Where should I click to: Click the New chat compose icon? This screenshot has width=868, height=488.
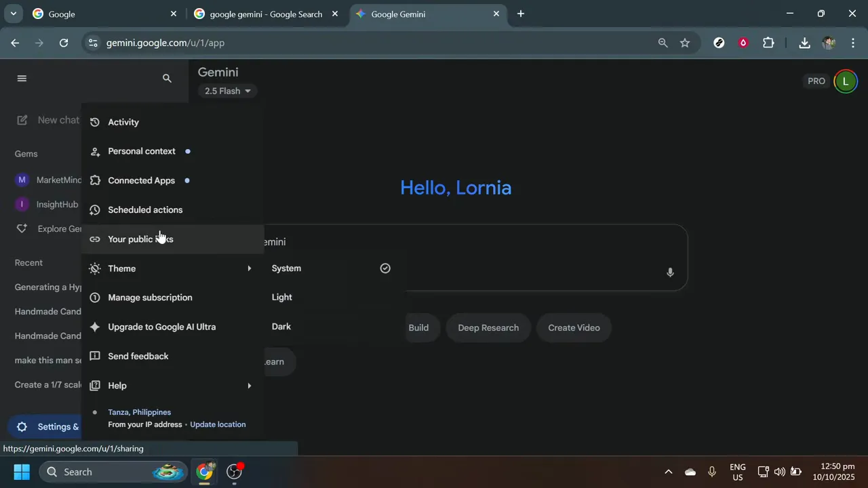pos(22,120)
